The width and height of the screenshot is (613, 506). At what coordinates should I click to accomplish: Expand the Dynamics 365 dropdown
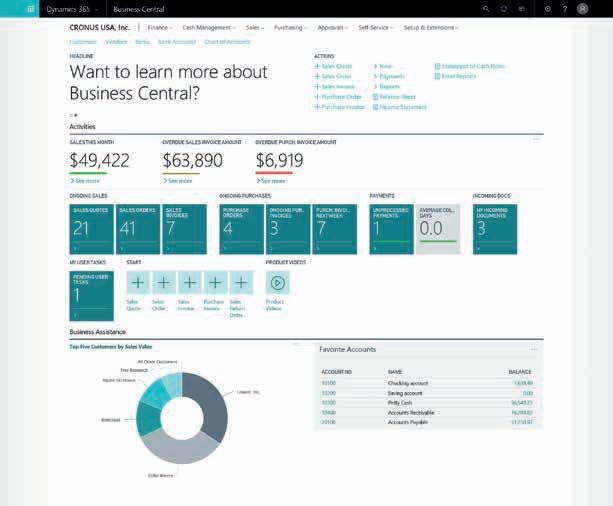[72, 9]
